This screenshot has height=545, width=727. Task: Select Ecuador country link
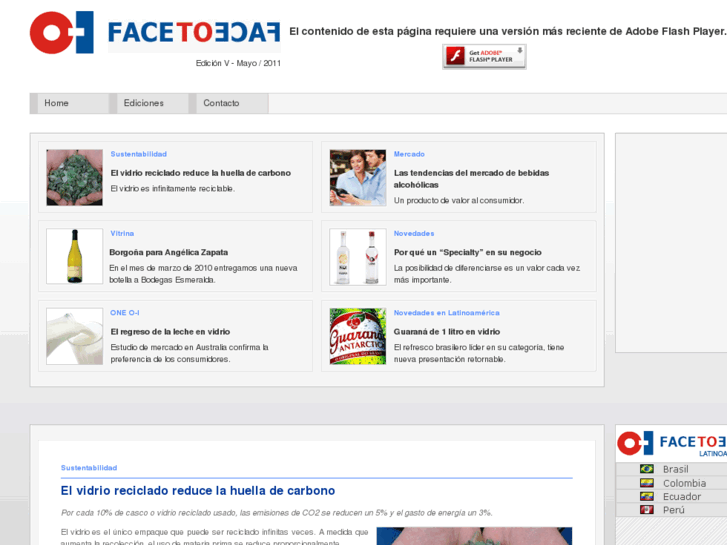pyautogui.click(x=682, y=496)
